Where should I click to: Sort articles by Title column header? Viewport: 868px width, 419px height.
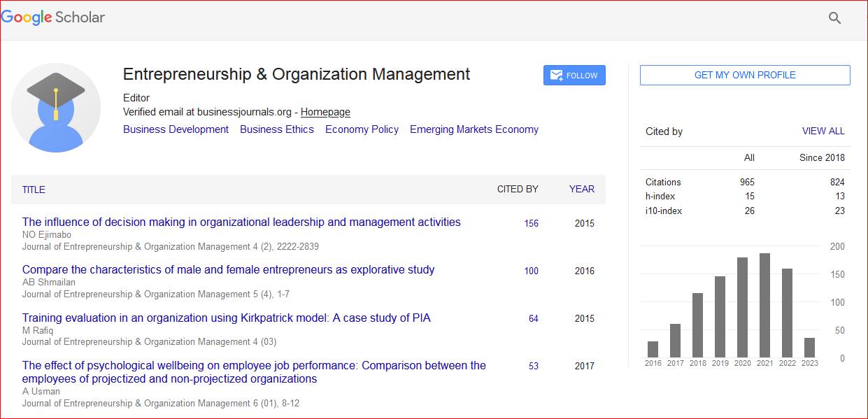pyautogui.click(x=34, y=190)
